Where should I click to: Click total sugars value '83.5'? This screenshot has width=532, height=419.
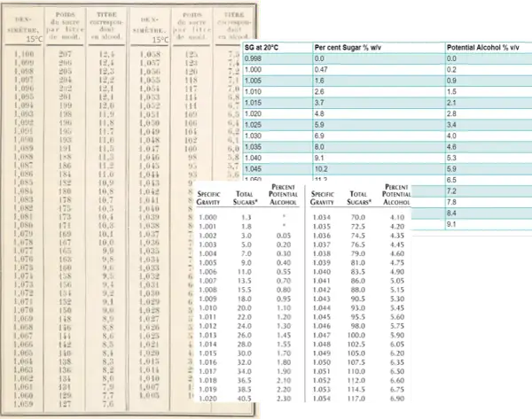pyautogui.click(x=358, y=272)
